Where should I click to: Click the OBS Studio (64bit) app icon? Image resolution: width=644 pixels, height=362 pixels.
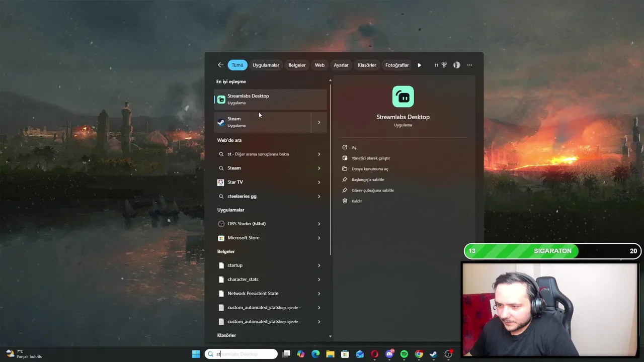pyautogui.click(x=221, y=224)
